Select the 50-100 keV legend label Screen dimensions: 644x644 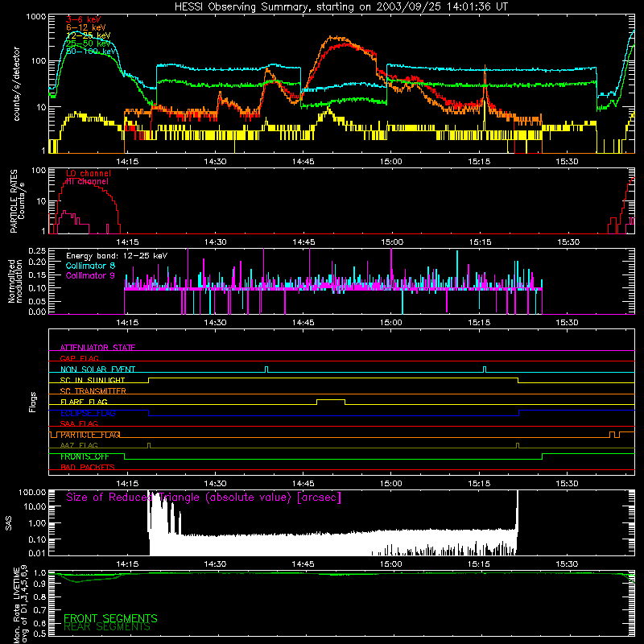[x=91, y=52]
